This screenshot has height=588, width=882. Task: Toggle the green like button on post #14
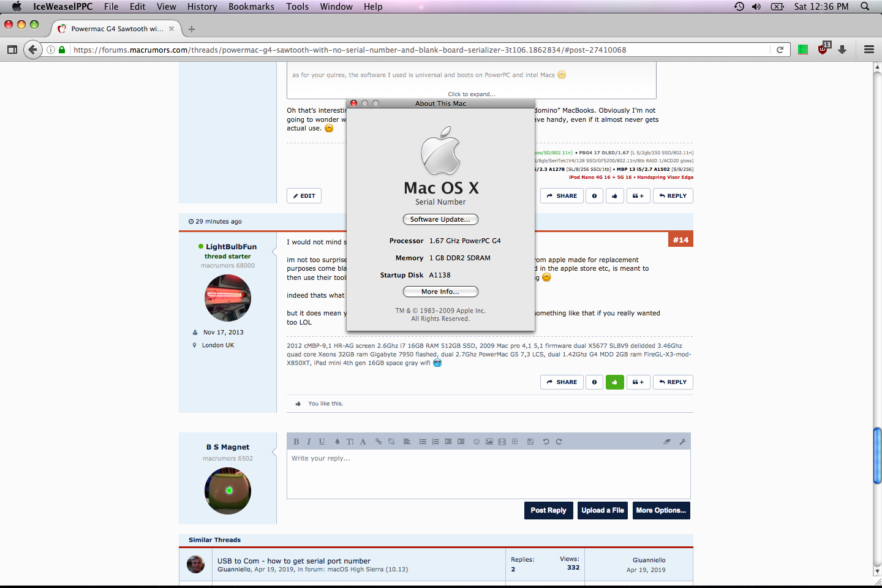coord(614,382)
